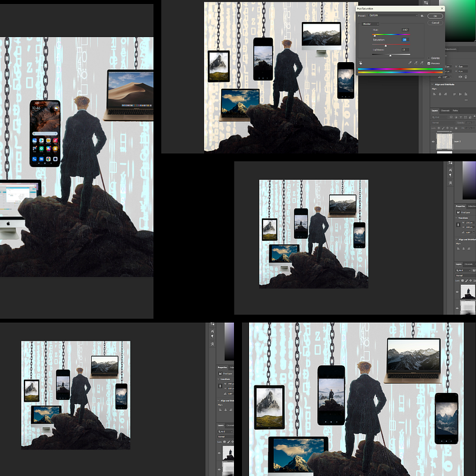The image size is (476, 476).
Task: Switch to the Channels tab in the Layer 2 window
Action: 445,110
